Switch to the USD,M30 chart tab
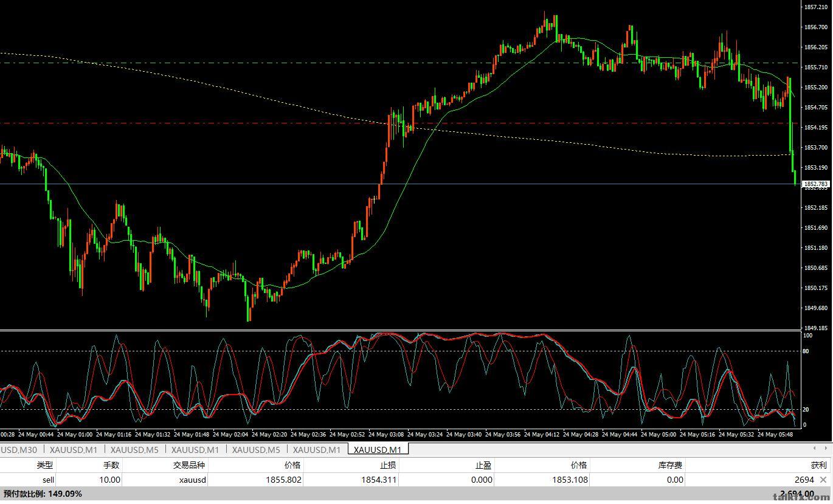833x504 pixels. tap(18, 450)
